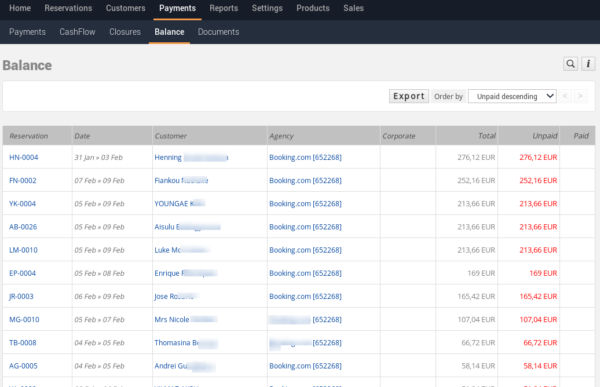Switch to the Documents tab
The image size is (600, 387).
pyautogui.click(x=218, y=32)
